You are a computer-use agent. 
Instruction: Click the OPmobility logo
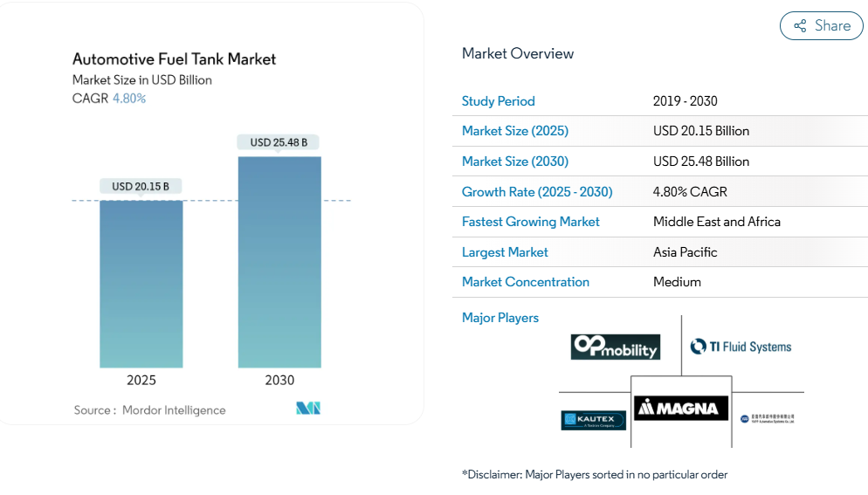pyautogui.click(x=615, y=347)
